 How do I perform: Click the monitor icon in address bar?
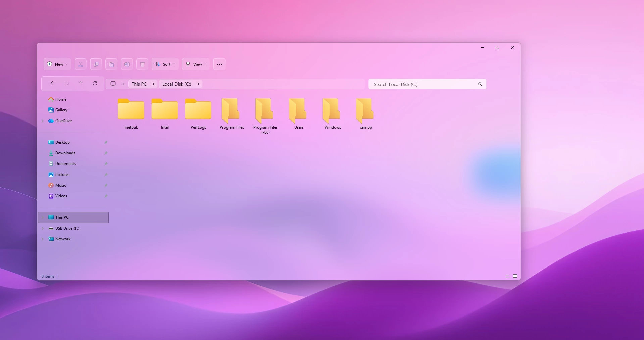(113, 84)
